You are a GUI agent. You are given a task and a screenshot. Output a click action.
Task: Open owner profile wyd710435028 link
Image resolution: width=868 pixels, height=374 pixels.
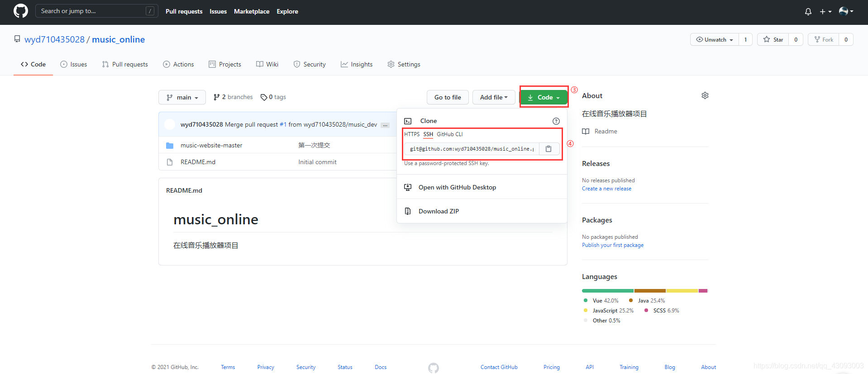point(54,39)
